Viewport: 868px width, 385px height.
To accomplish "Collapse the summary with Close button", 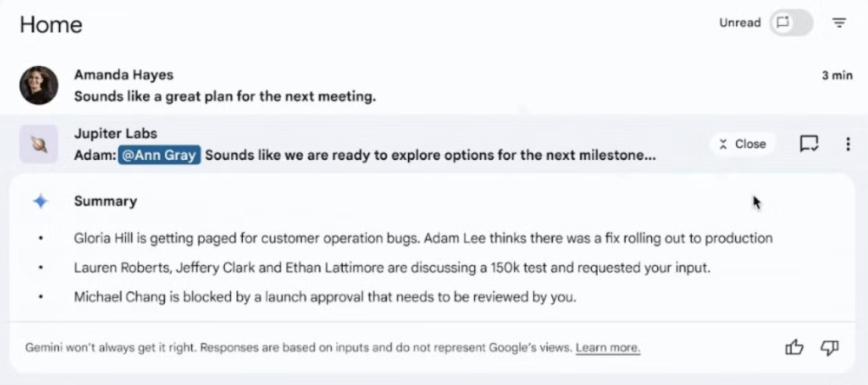I will (742, 144).
